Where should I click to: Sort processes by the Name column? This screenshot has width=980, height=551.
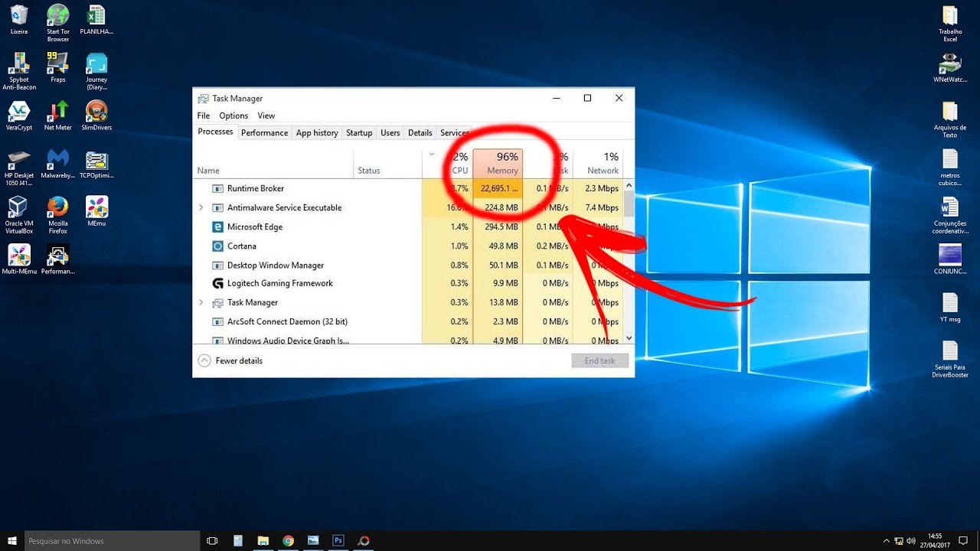pyautogui.click(x=273, y=163)
